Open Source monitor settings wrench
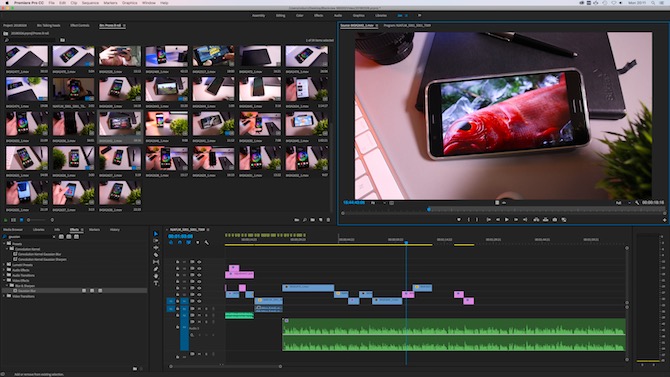670x377 pixels. [637, 203]
